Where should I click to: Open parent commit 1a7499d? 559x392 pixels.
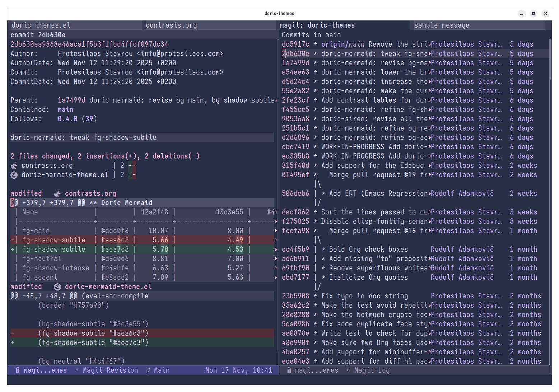tap(71, 100)
